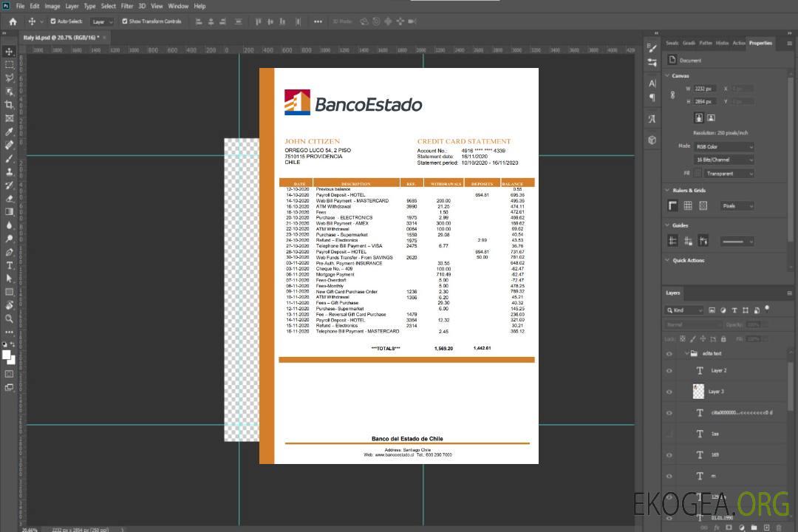The width and height of the screenshot is (798, 532).
Task: Go to Photoshop Home screen icon
Action: coord(13,21)
